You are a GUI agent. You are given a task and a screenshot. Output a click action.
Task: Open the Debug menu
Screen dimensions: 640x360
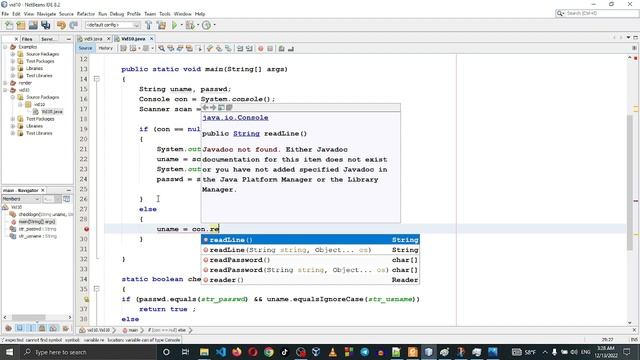[x=117, y=14]
